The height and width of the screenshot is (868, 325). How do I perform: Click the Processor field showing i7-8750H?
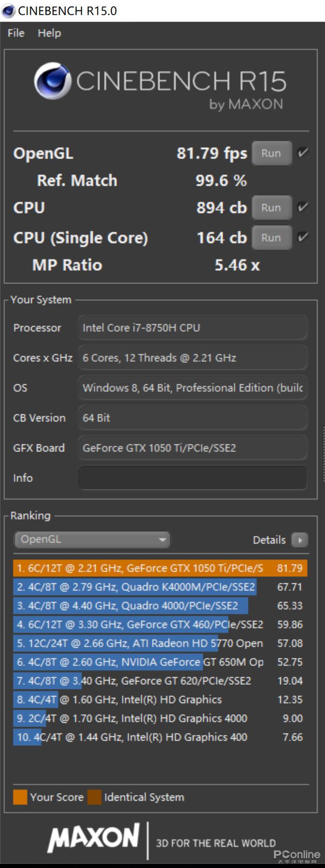click(x=192, y=328)
